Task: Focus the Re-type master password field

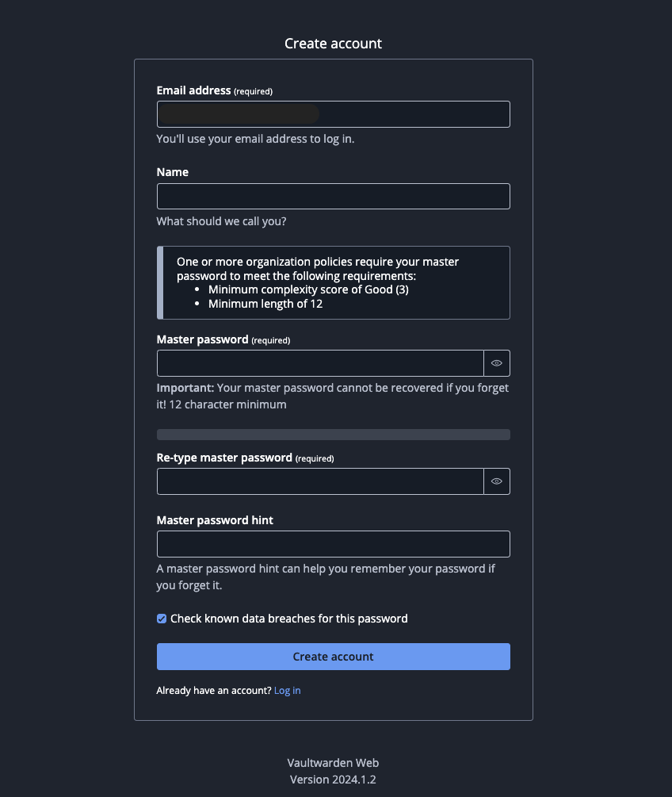Action: coord(320,481)
